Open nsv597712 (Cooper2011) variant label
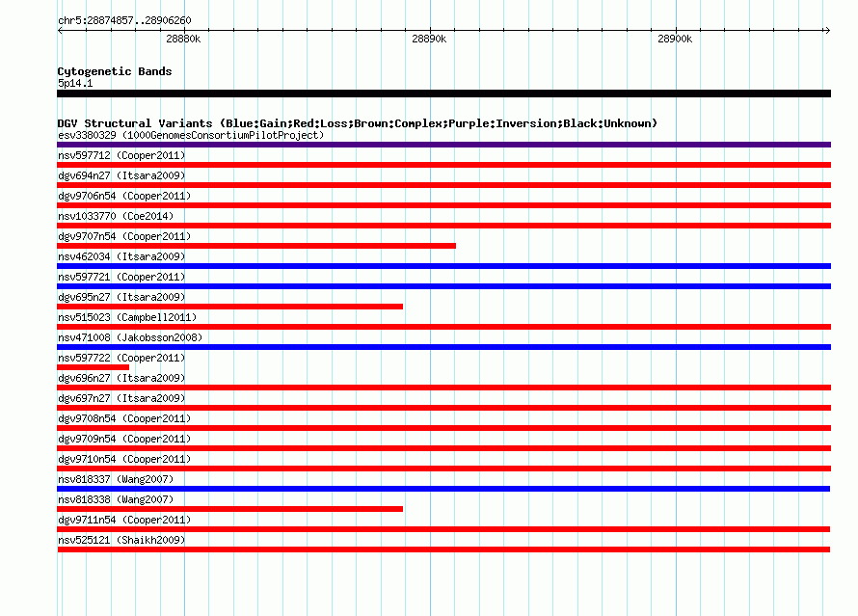Image resolution: width=858 pixels, height=616 pixels. tap(121, 155)
